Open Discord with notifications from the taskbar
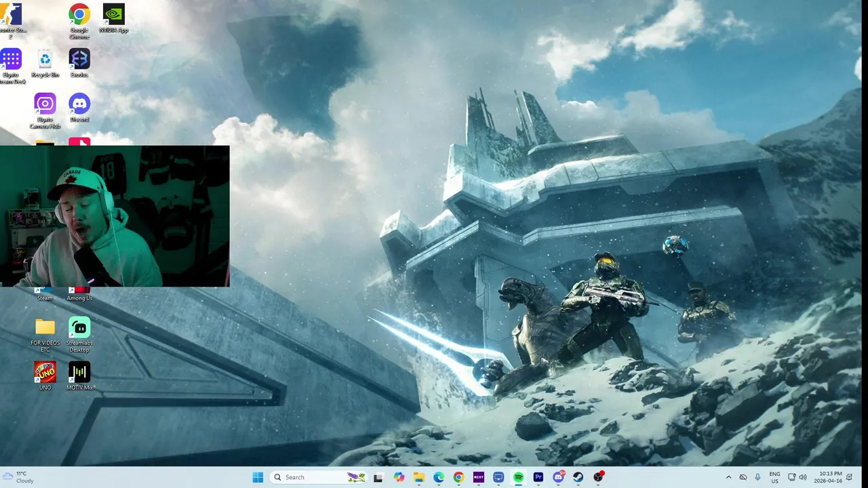This screenshot has width=868, height=488. [558, 477]
